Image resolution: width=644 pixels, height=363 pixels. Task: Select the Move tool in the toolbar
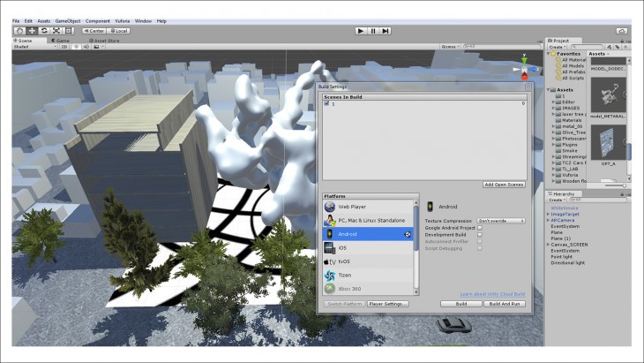pyautogui.click(x=32, y=30)
